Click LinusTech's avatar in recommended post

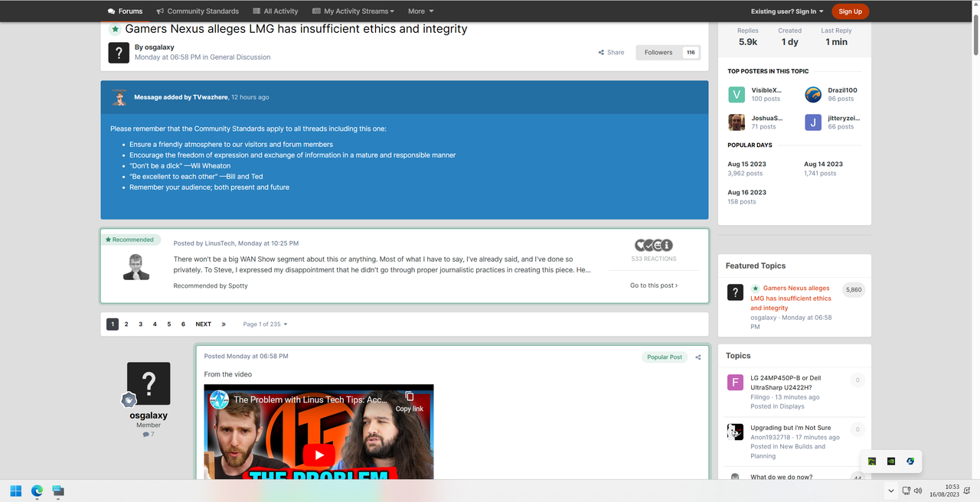pos(136,266)
